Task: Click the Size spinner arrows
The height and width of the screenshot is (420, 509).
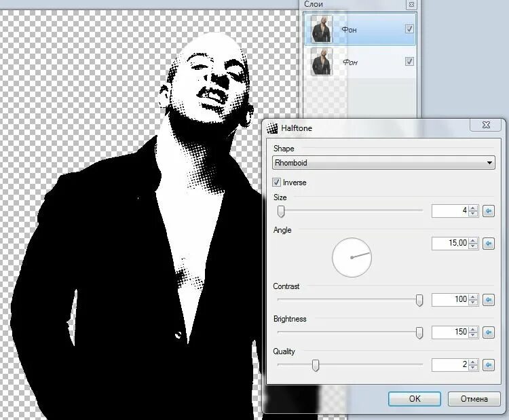Action: [473, 211]
